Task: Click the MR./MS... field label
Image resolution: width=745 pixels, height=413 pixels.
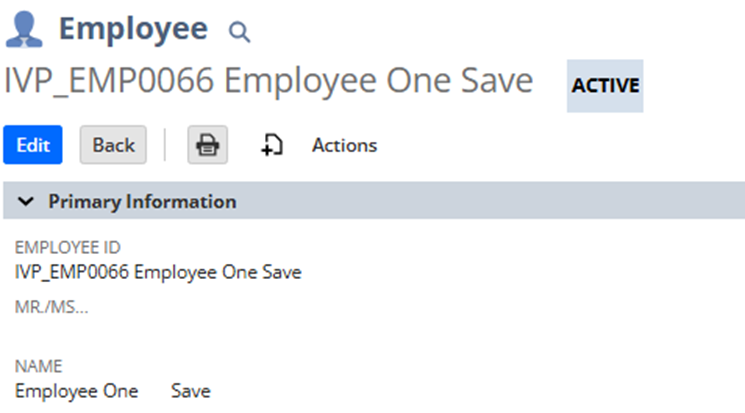Action: (x=51, y=307)
